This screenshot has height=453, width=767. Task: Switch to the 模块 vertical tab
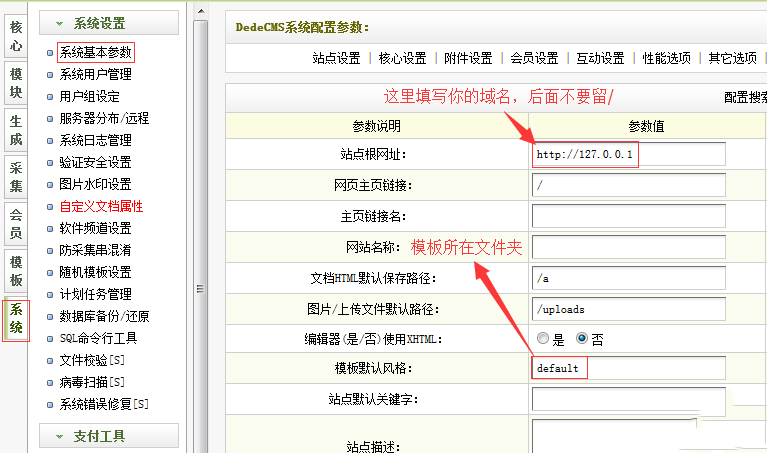pyautogui.click(x=16, y=83)
